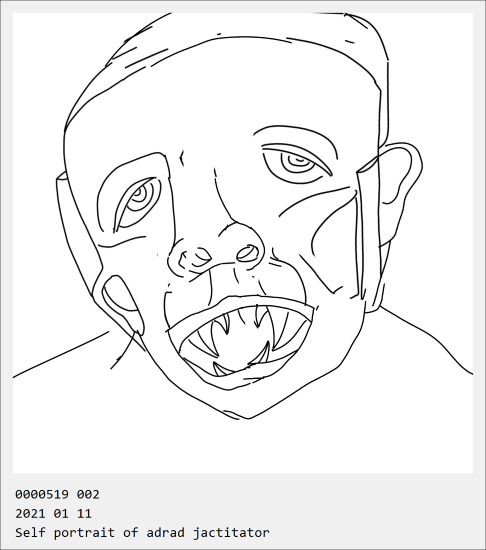Click the pointed chin of the portrait
Image resolution: width=486 pixels, height=550 pixels.
click(x=248, y=414)
